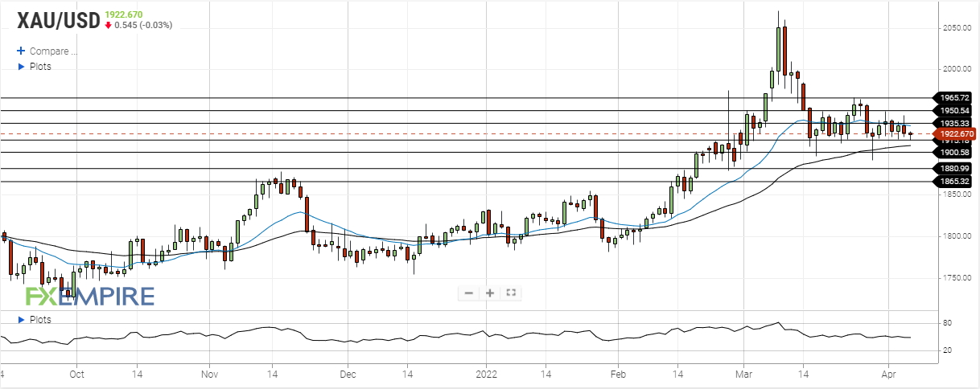
Task: Click the 1800.00 price axis label
Action: tap(958, 236)
